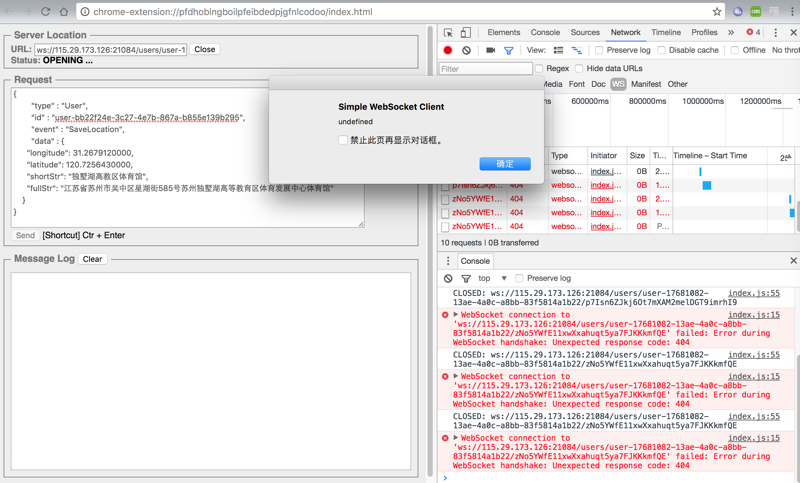Screen dimensions: 800x483
Task: Click into the Request JSON text area
Action: point(188,158)
